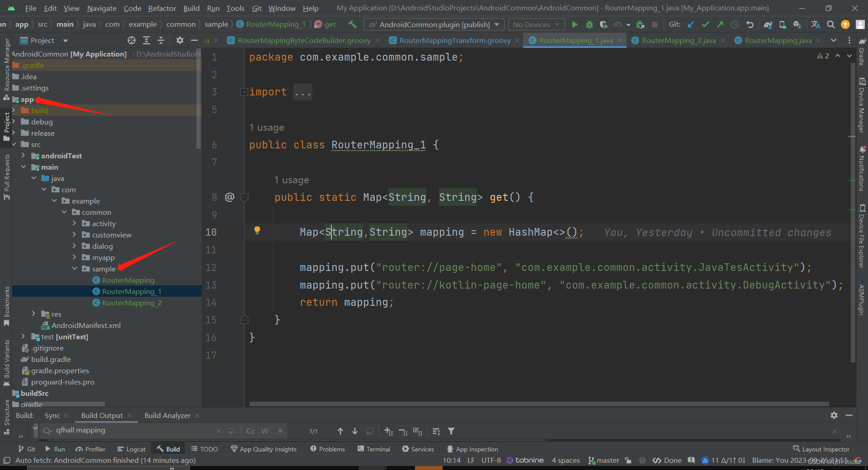The width and height of the screenshot is (868, 470).
Task: Sync project with Gradle files icon
Action: 768,24
